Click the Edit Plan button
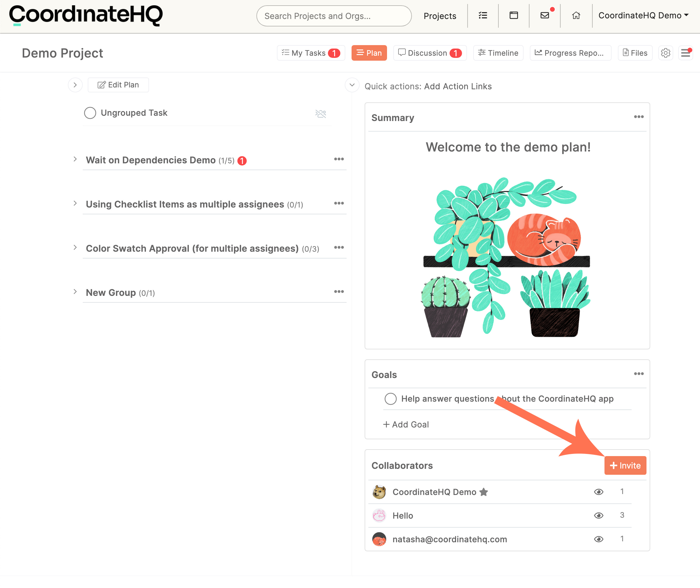This screenshot has height=588, width=700. pos(118,85)
